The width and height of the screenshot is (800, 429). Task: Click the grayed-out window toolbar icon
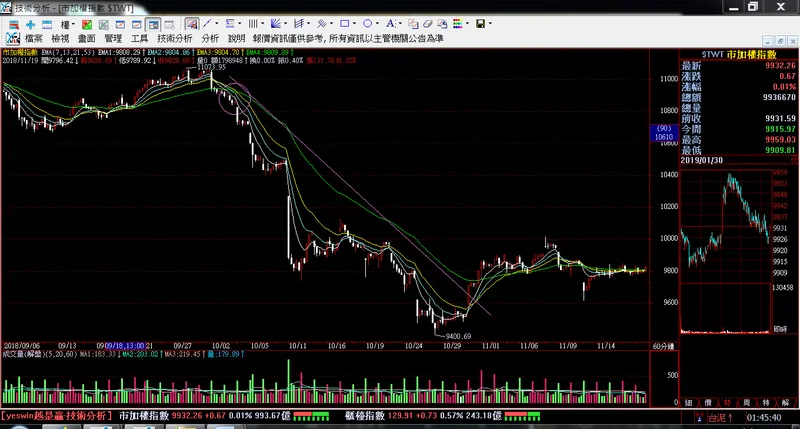(169, 24)
